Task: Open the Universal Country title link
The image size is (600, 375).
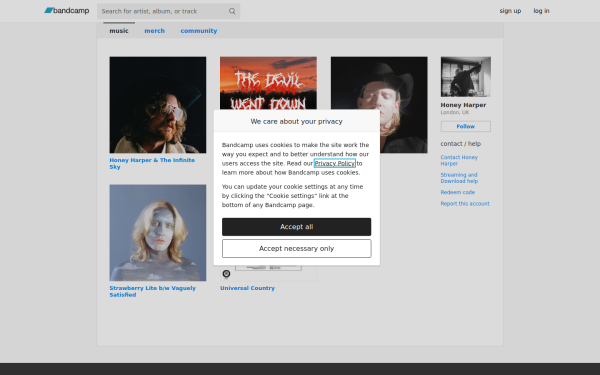Action: [x=247, y=288]
